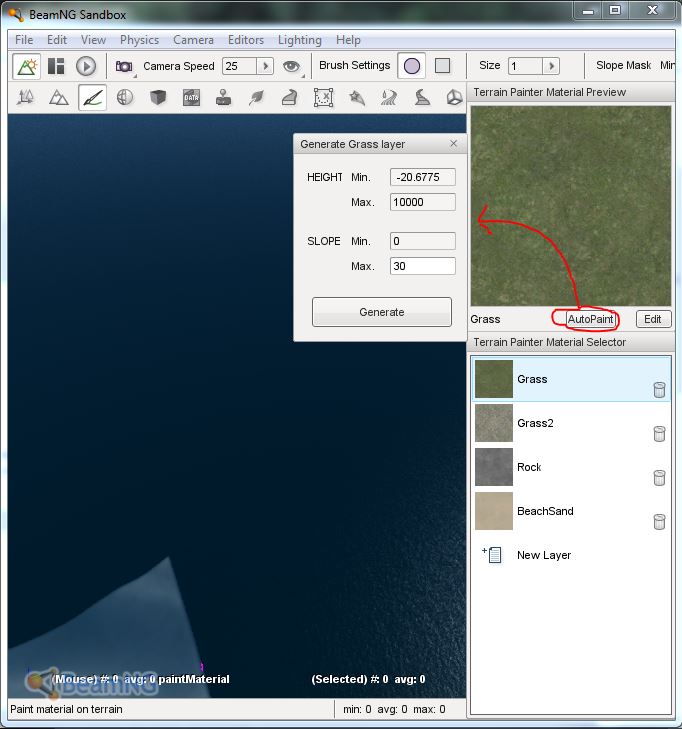Select the circle brush shape
This screenshot has width=682, height=729.
tap(411, 66)
